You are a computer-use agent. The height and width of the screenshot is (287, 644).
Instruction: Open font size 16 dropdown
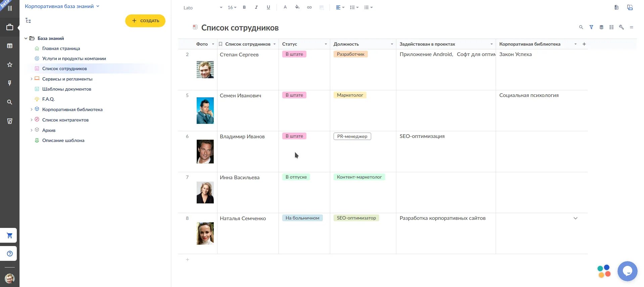(x=232, y=7)
